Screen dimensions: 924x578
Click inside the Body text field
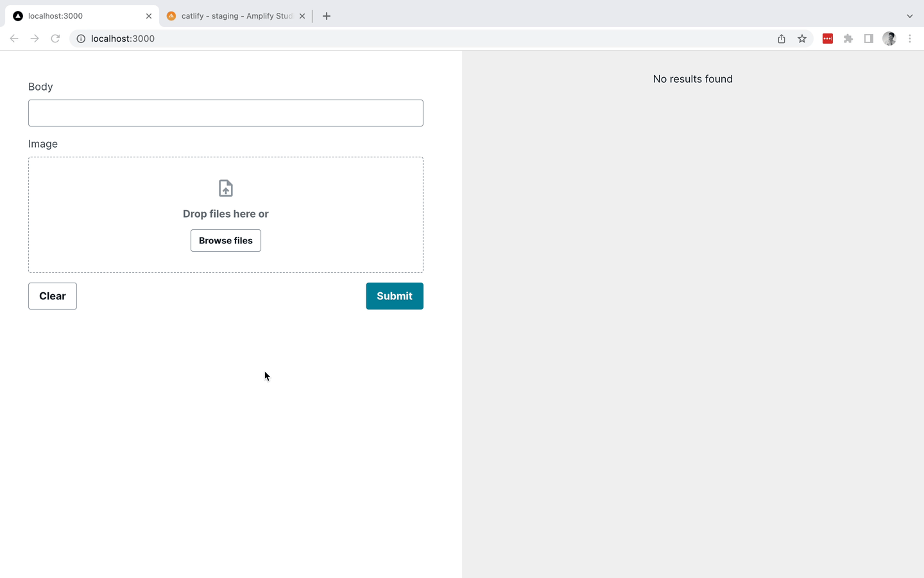(x=225, y=112)
